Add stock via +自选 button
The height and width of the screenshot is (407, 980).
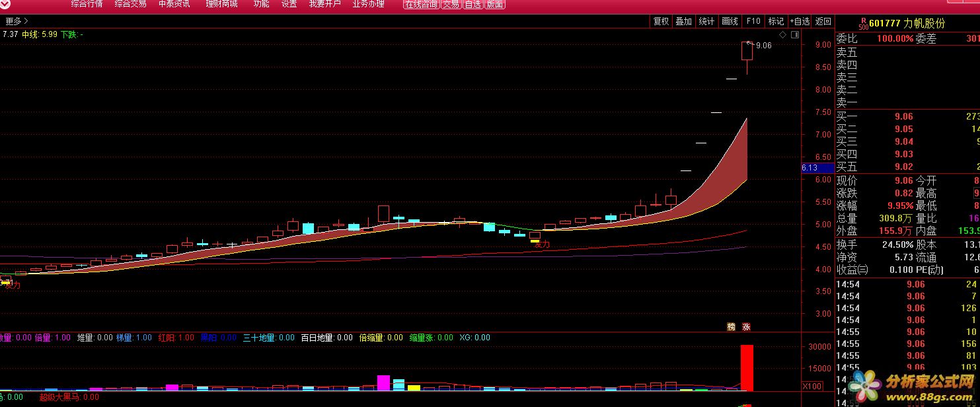click(x=800, y=21)
